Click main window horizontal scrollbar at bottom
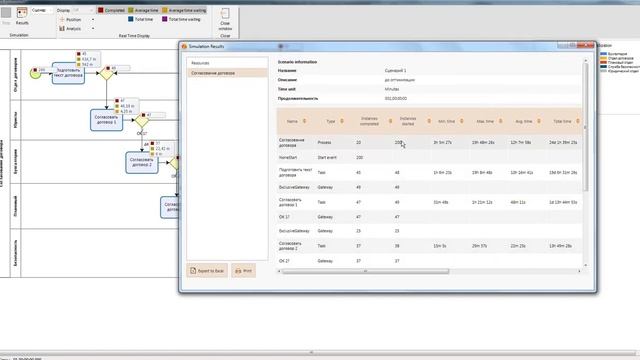 tap(310, 352)
